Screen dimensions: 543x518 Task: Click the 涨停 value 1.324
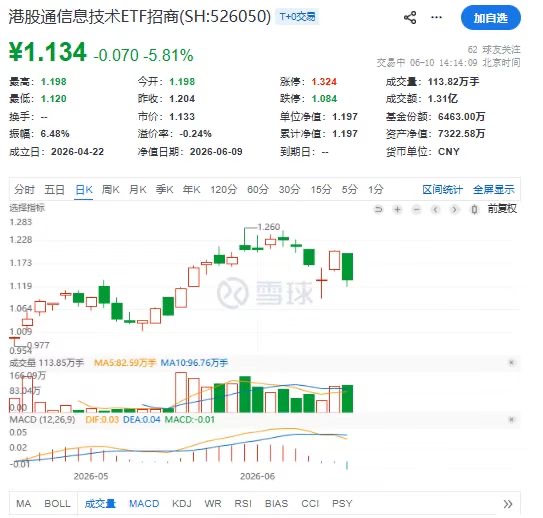point(324,81)
